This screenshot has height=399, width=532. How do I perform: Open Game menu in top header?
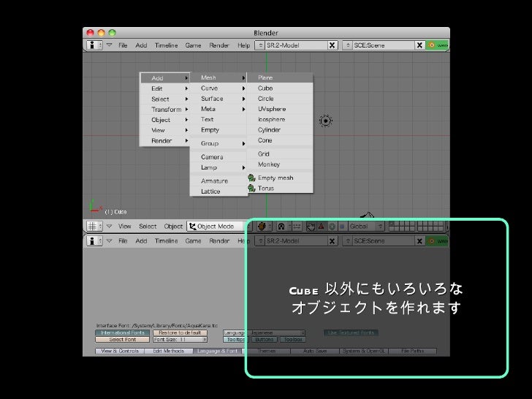(x=194, y=45)
